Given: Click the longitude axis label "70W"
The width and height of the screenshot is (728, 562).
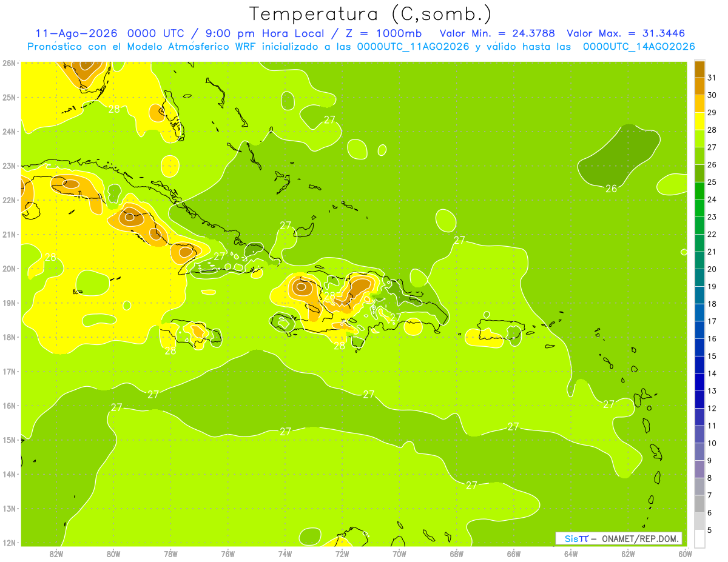Looking at the screenshot, I should point(399,554).
